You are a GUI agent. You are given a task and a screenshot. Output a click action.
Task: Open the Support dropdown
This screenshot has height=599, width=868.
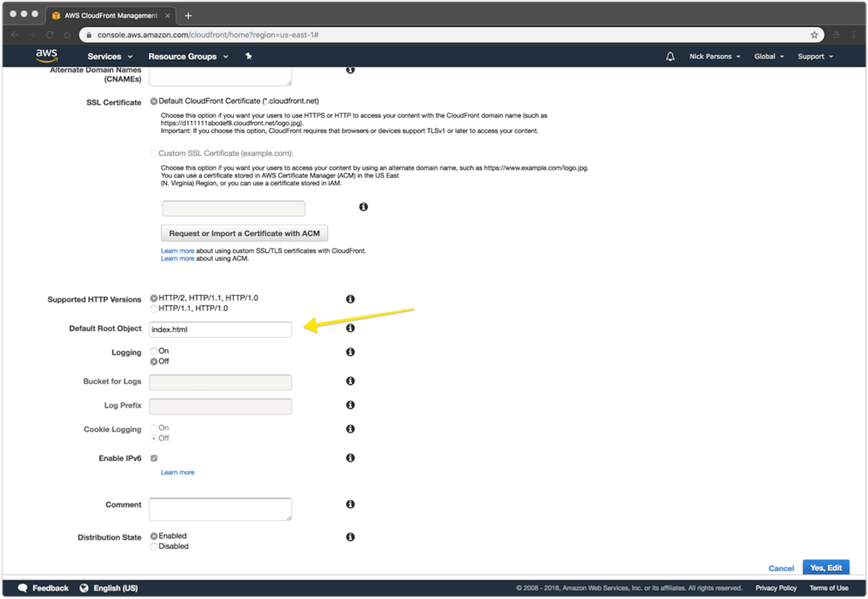pos(815,56)
